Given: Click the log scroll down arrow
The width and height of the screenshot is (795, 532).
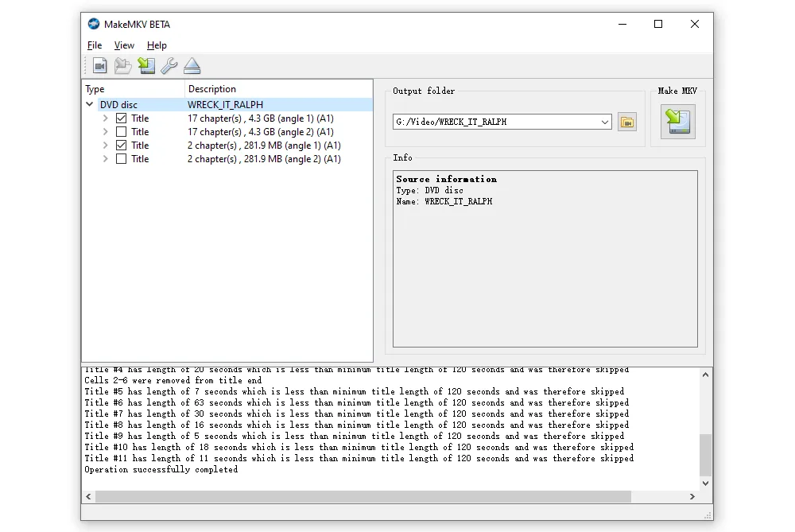Looking at the screenshot, I should point(705,483).
